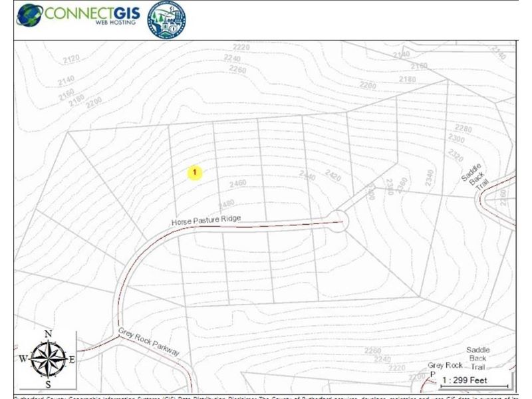Click the 2320 contour elevation label
The height and width of the screenshot is (399, 532).
[456, 156]
